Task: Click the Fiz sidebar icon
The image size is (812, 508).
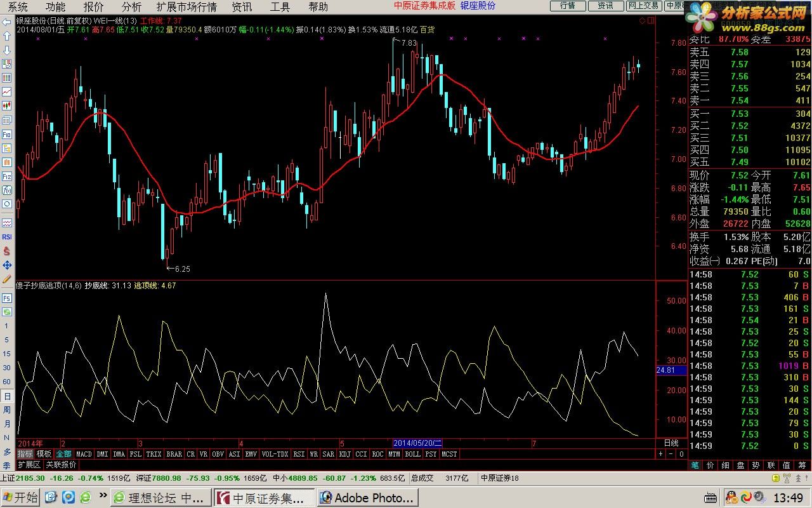Action: pos(7,176)
